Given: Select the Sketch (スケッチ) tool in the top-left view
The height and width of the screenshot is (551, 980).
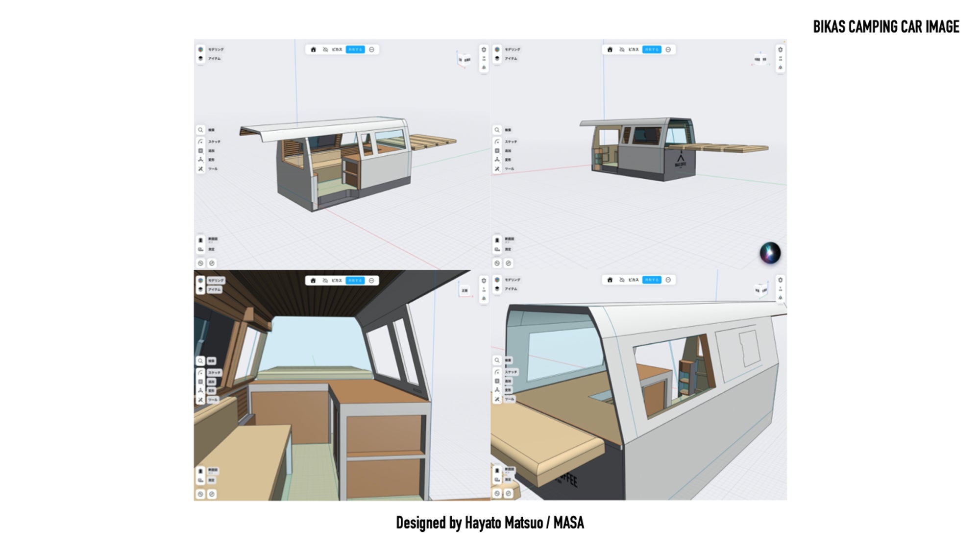Looking at the screenshot, I should [x=201, y=142].
